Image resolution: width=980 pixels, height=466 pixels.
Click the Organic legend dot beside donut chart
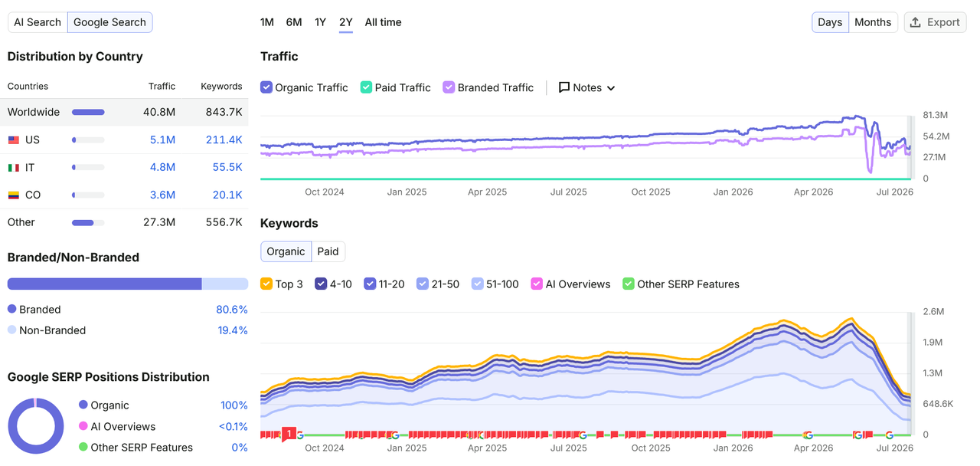[83, 405]
